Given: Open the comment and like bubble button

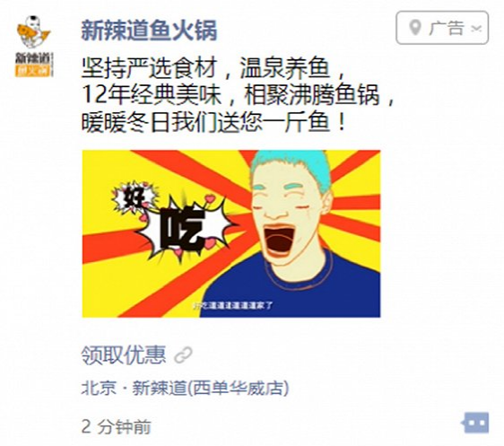Looking at the screenshot, I should (475, 423).
